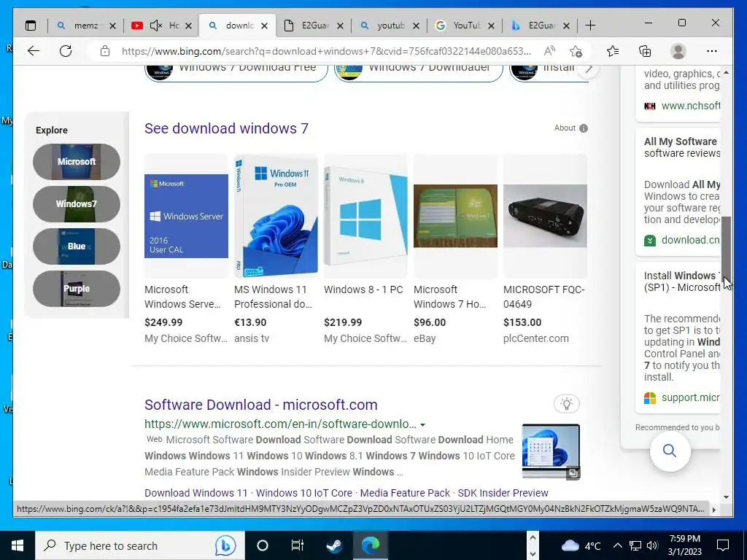Open the Media Feature Pack sublink

405,493
